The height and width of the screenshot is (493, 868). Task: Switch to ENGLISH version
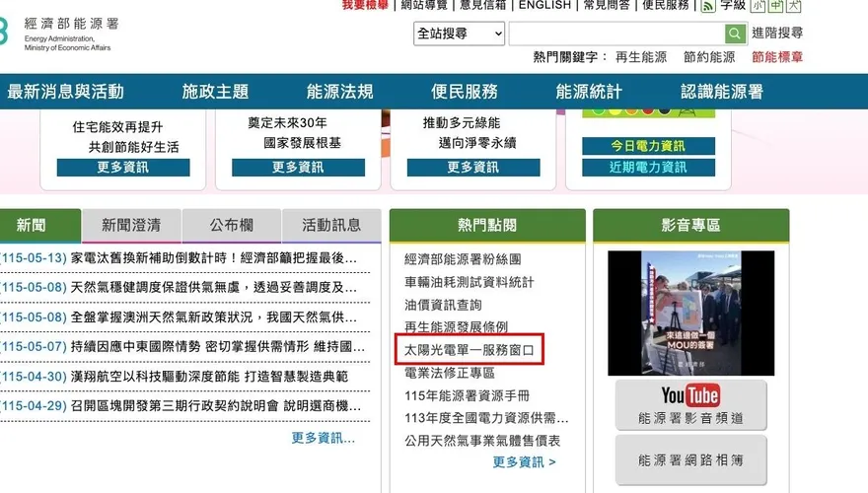[x=544, y=5]
